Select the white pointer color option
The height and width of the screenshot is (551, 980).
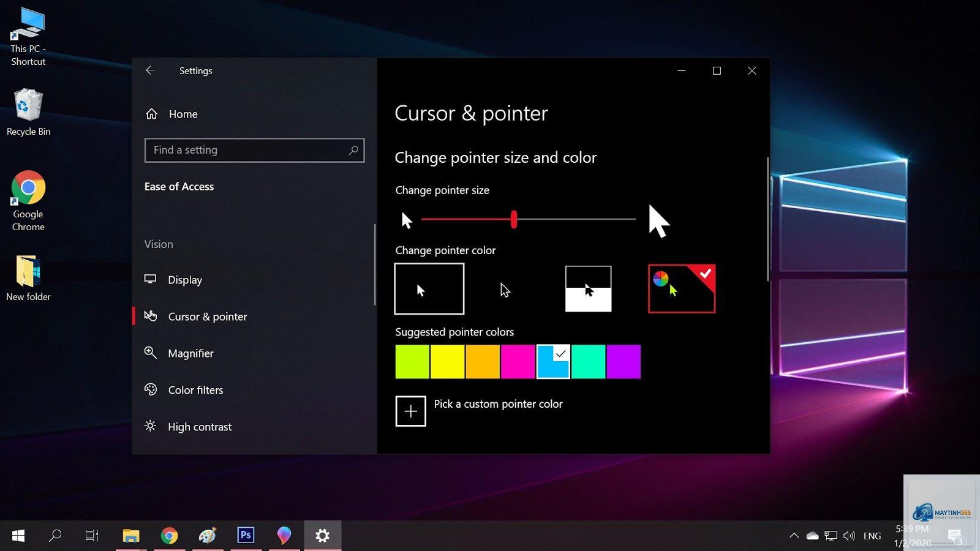coord(429,288)
